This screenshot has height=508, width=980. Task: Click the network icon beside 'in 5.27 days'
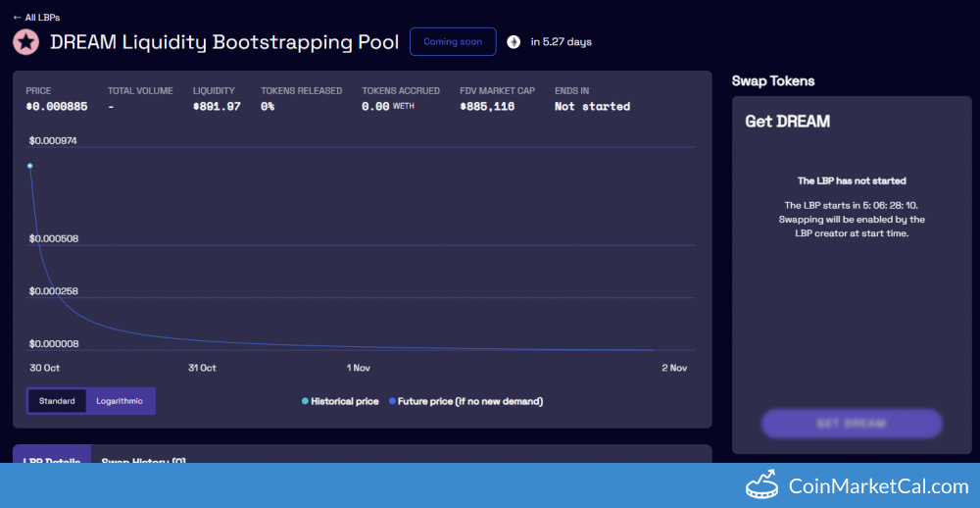514,42
